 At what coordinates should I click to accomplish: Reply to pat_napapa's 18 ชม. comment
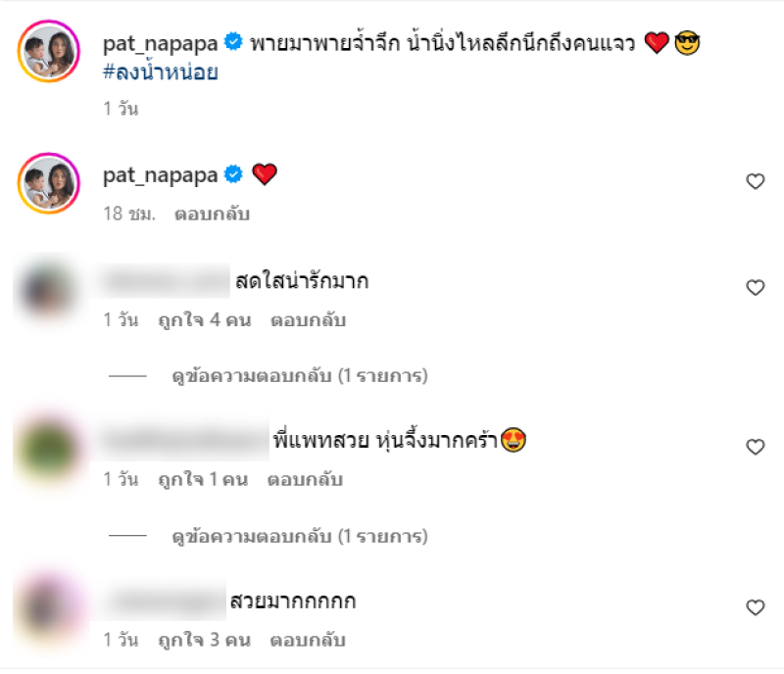[212, 214]
